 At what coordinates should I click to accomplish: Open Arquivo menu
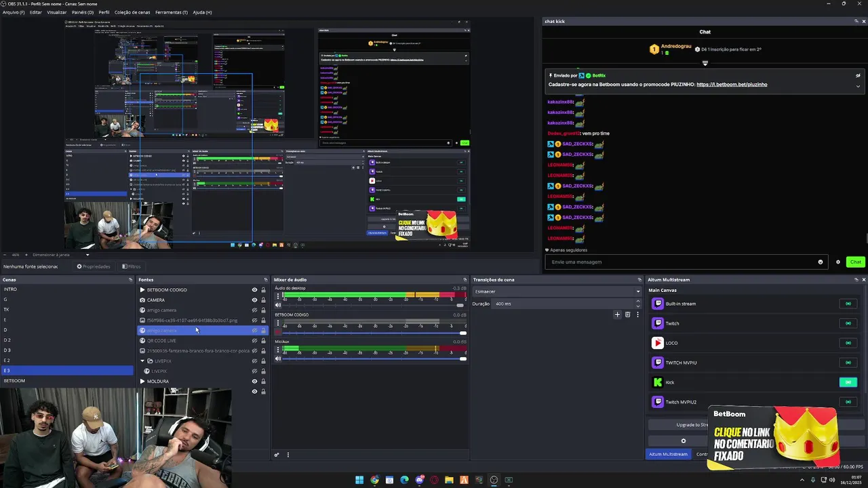[14, 12]
